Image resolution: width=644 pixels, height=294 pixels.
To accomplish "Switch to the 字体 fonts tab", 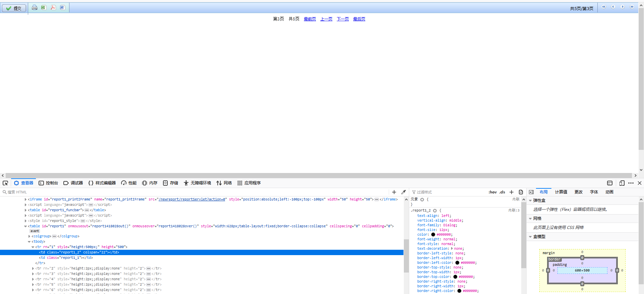I will pyautogui.click(x=594, y=192).
